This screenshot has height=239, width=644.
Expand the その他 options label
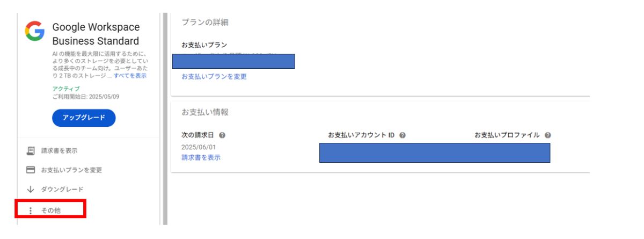pos(51,211)
